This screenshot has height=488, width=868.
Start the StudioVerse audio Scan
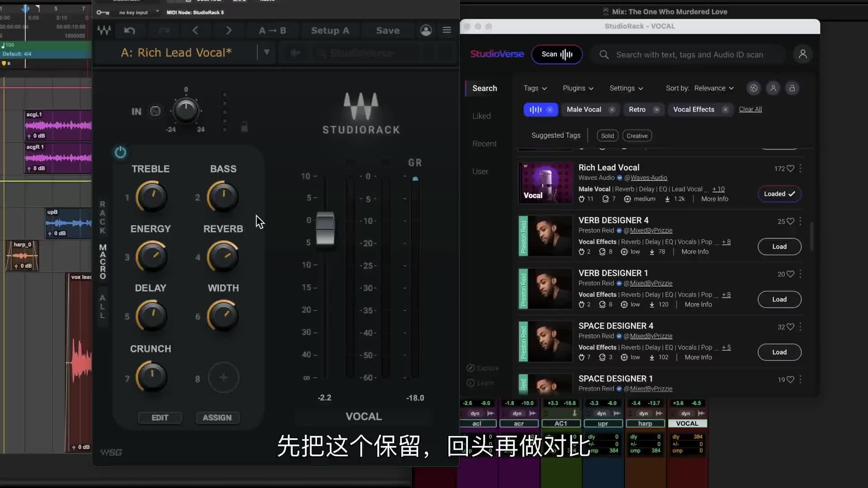[x=557, y=54]
